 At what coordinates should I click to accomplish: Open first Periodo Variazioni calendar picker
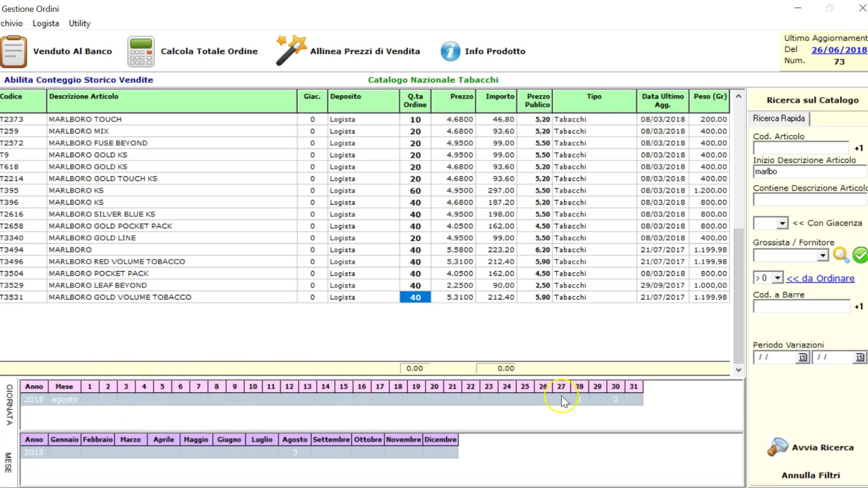[803, 358]
